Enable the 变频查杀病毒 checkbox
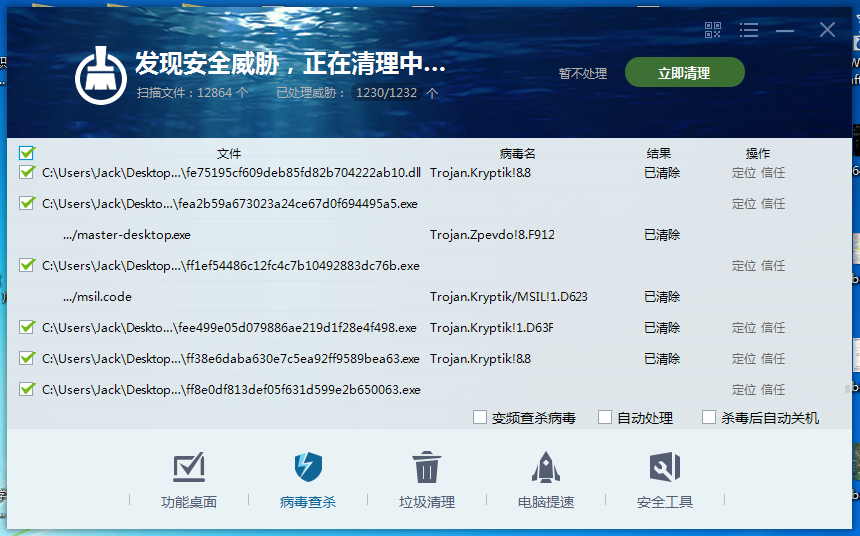Image resolution: width=860 pixels, height=536 pixels. click(480, 417)
